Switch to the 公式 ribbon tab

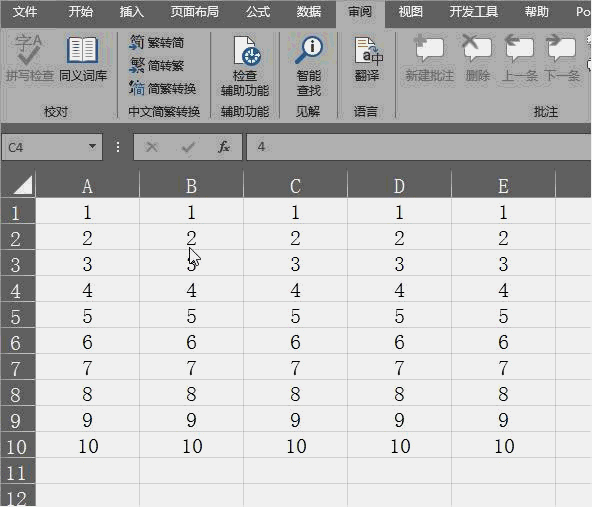[258, 12]
